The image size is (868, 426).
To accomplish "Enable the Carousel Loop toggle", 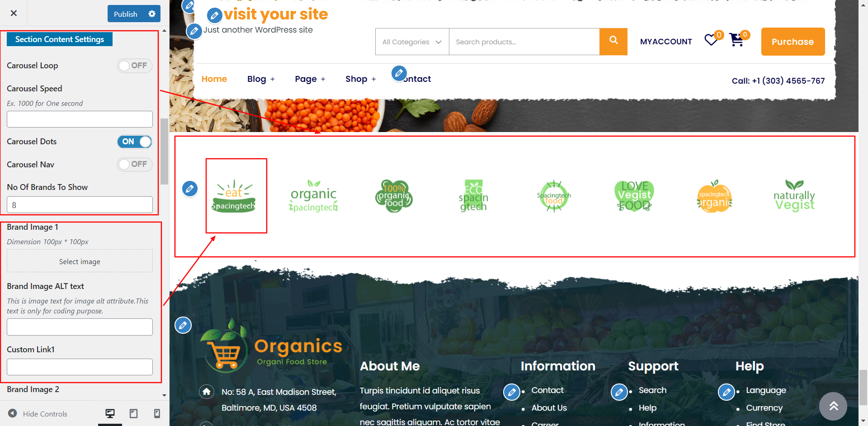I will 135,66.
